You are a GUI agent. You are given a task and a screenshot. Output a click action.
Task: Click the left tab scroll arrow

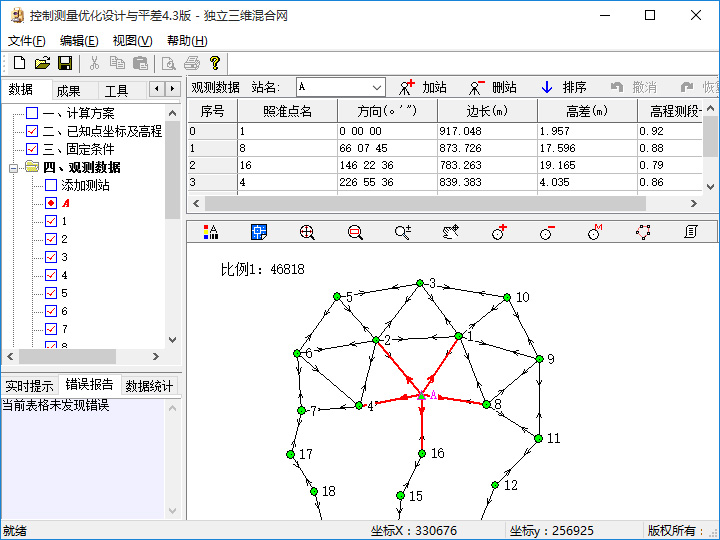[x=157, y=89]
